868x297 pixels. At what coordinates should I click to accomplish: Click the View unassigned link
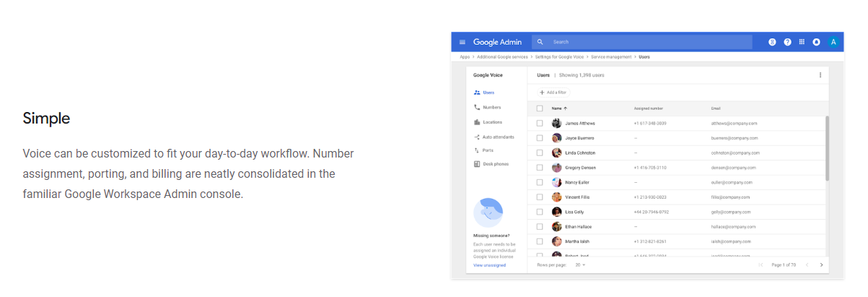coord(489,265)
